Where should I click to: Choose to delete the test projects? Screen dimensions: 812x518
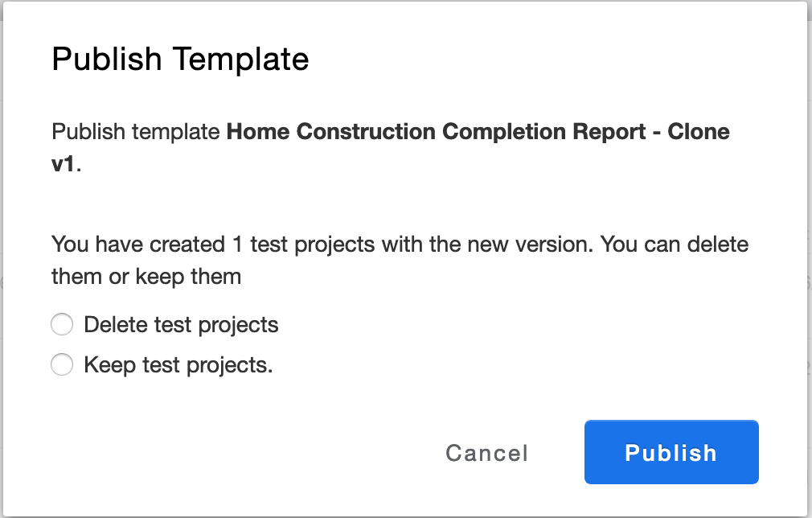(62, 325)
